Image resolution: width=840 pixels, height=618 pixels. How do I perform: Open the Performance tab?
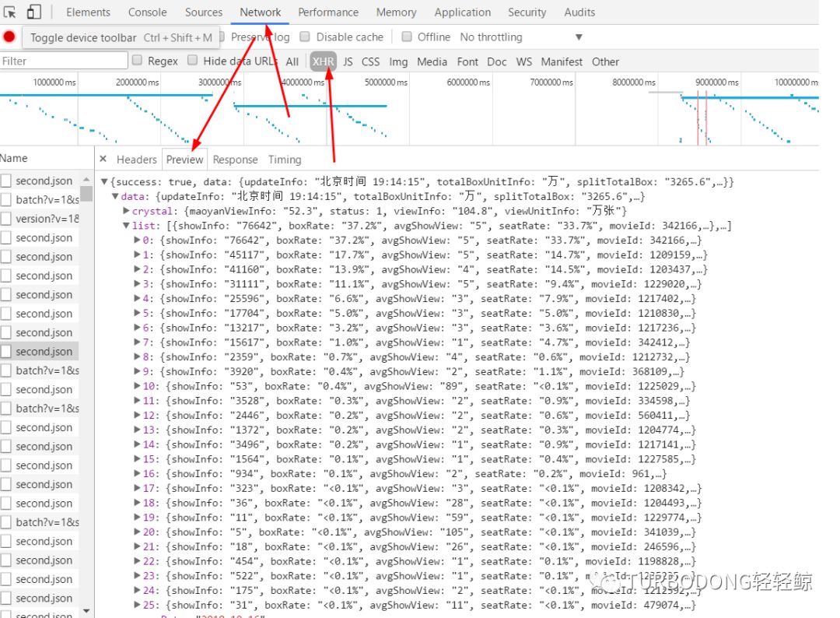[328, 12]
